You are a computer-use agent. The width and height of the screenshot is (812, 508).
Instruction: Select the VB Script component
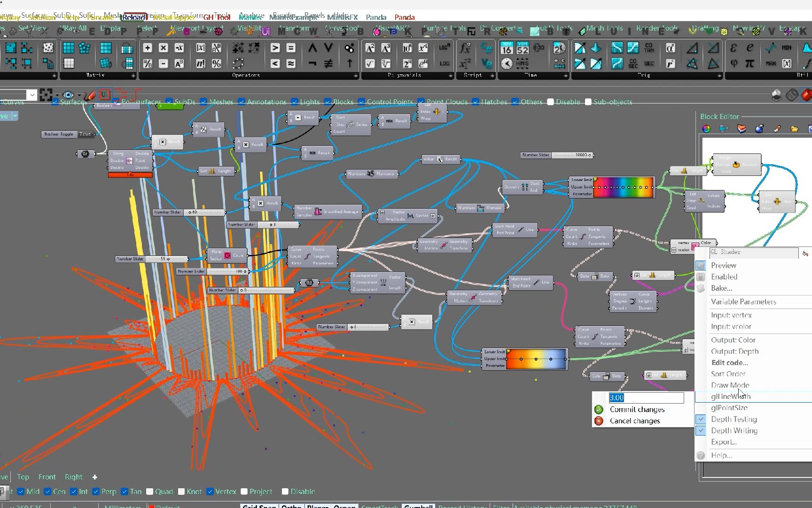tap(487, 63)
